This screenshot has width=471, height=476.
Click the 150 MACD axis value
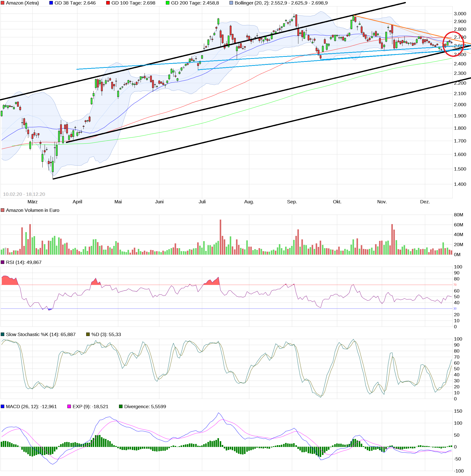click(458, 411)
